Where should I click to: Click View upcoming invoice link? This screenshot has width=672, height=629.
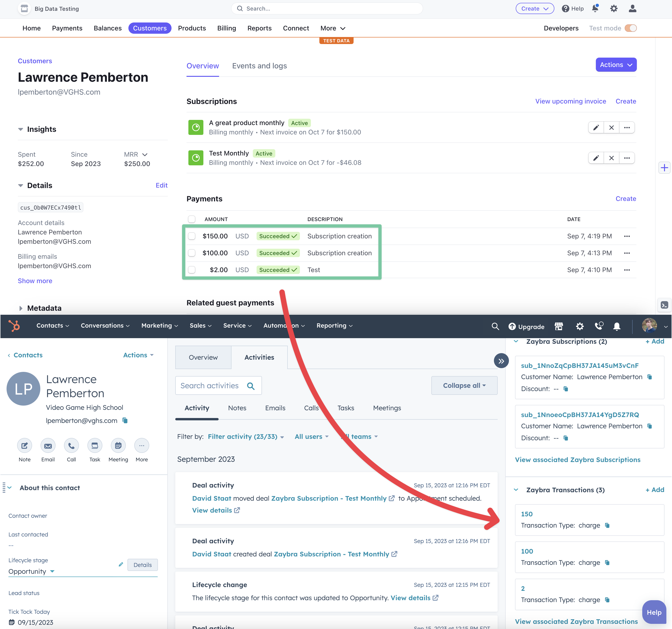coord(571,101)
